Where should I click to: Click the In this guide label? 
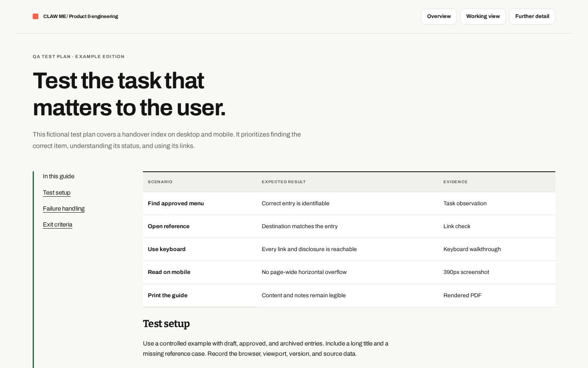click(58, 176)
